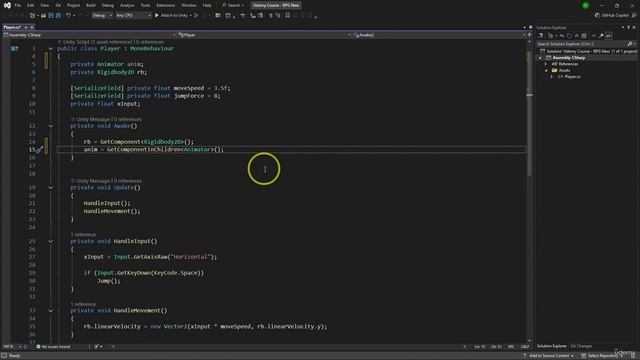Screen dimensions: 640x360
Task: Toggle auto-hide pin on Solution Explorer
Action: (x=629, y=27)
